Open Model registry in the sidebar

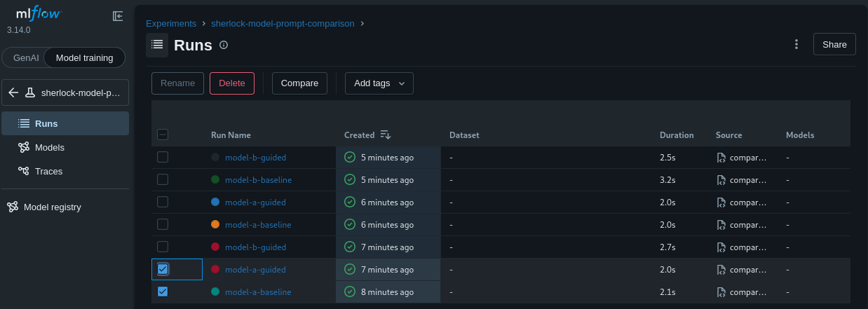click(x=65, y=207)
